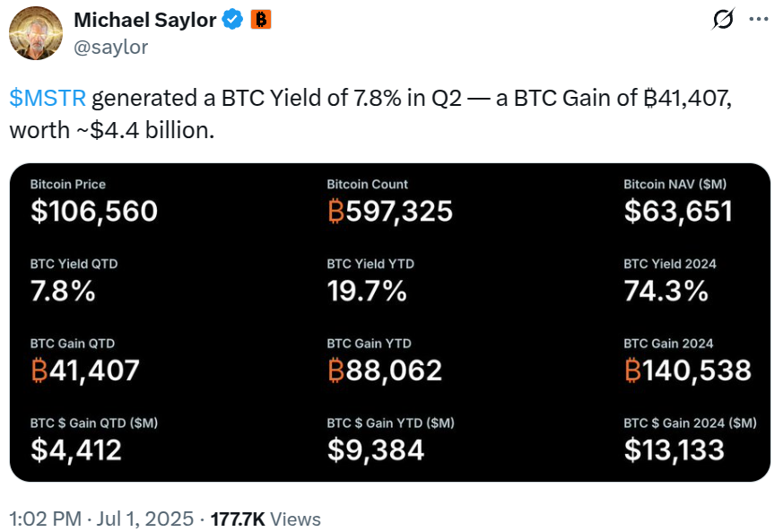783x532 pixels.
Task: Click the BTC Yield QTD 7.8% value
Action: tap(63, 291)
